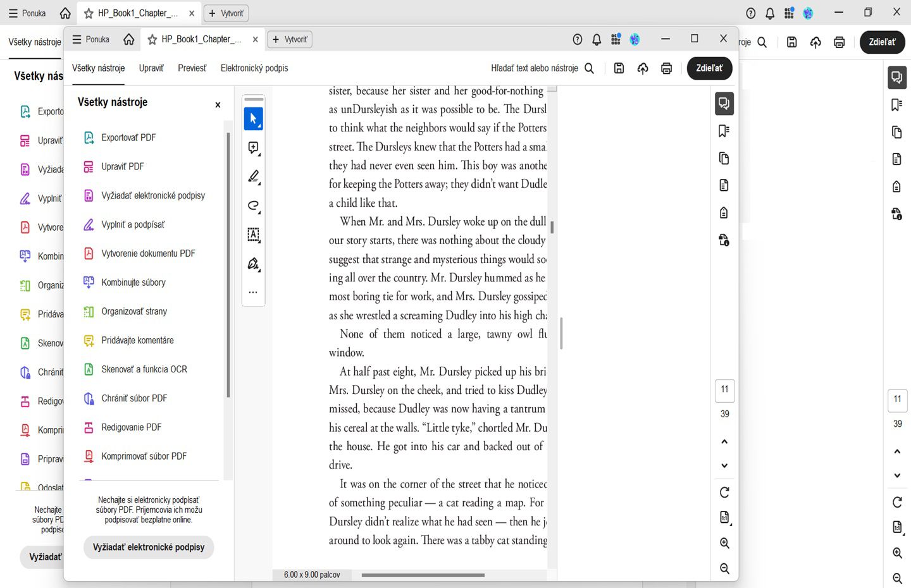Go to next page in front window

(x=724, y=466)
